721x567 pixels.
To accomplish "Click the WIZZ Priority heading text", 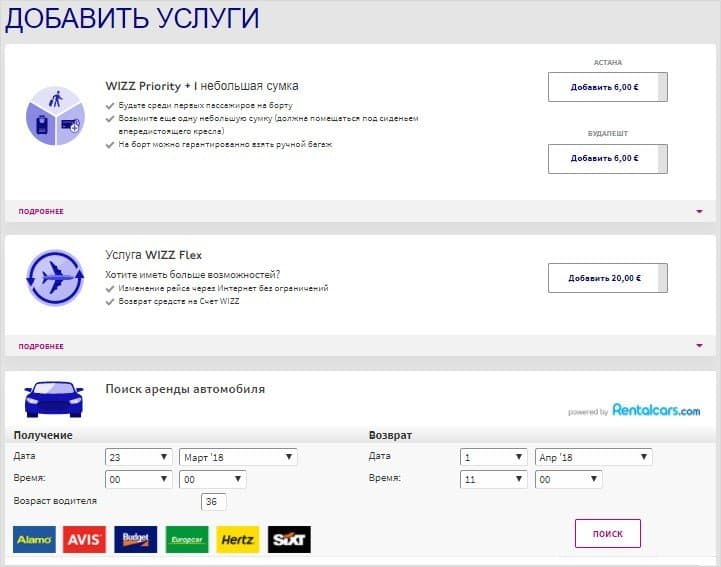I will click(201, 86).
